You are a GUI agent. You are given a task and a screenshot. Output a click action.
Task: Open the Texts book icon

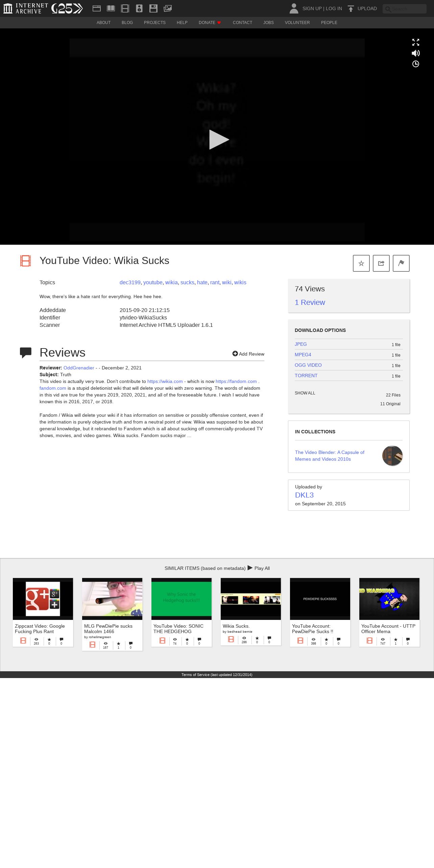click(x=111, y=8)
